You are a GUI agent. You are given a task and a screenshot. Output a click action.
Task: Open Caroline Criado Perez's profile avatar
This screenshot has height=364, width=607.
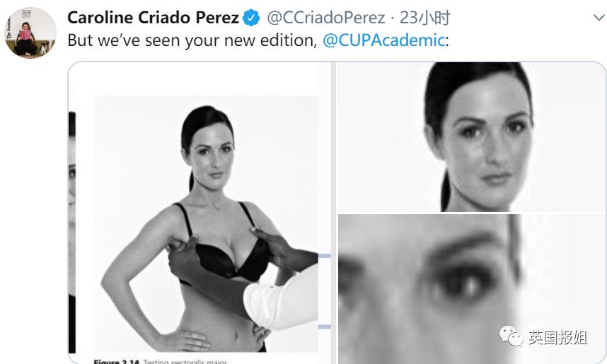coord(30,33)
